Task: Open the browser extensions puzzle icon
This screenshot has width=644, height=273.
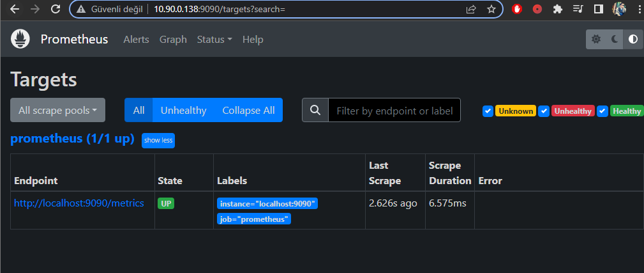Action: pyautogui.click(x=558, y=9)
